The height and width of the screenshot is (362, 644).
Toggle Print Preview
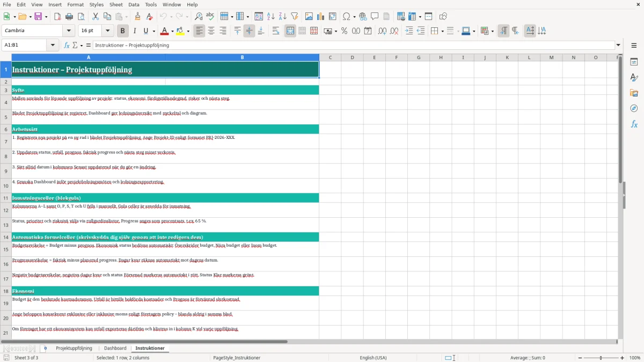coord(80,17)
